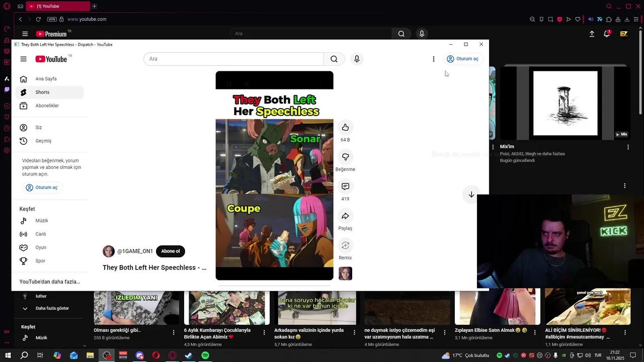Viewport: 644px width, 362px height.
Task: Open Spotify from the Windows taskbar
Action: tap(205, 355)
